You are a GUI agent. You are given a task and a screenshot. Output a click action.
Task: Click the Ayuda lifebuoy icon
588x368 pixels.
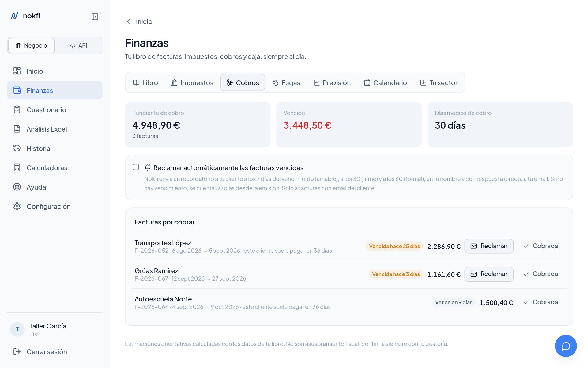point(17,187)
